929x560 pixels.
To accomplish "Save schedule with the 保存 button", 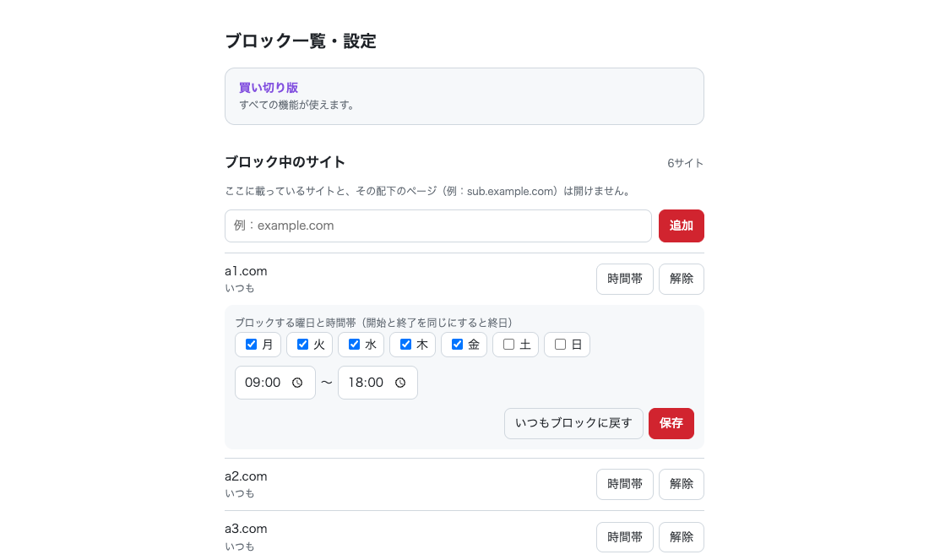I will click(x=671, y=423).
